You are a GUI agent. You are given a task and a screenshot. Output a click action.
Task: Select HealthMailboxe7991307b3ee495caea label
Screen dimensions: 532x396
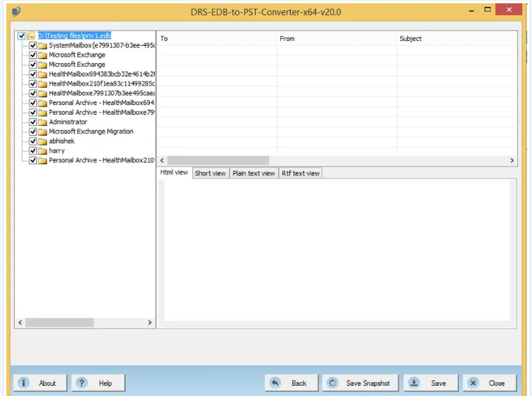[x=102, y=93]
